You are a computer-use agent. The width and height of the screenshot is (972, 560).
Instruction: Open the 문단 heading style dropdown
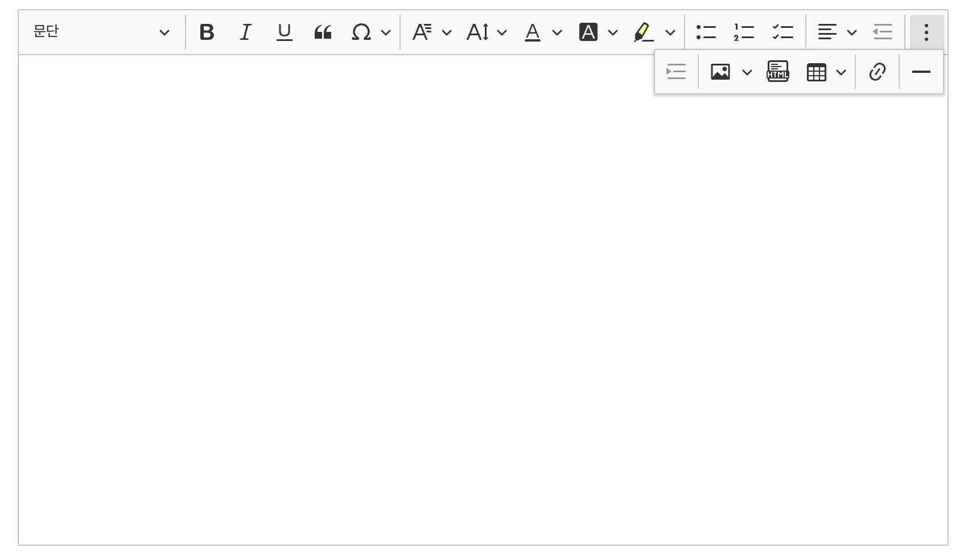point(101,32)
